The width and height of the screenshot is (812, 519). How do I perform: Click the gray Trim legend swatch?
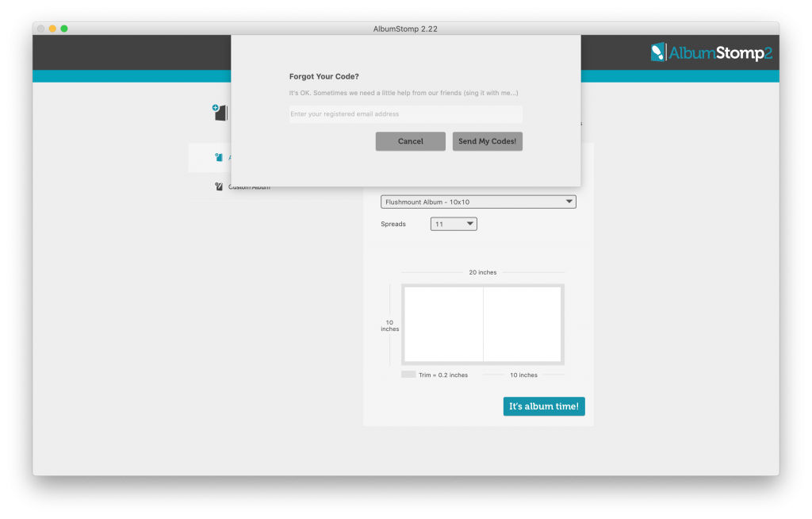(x=408, y=375)
